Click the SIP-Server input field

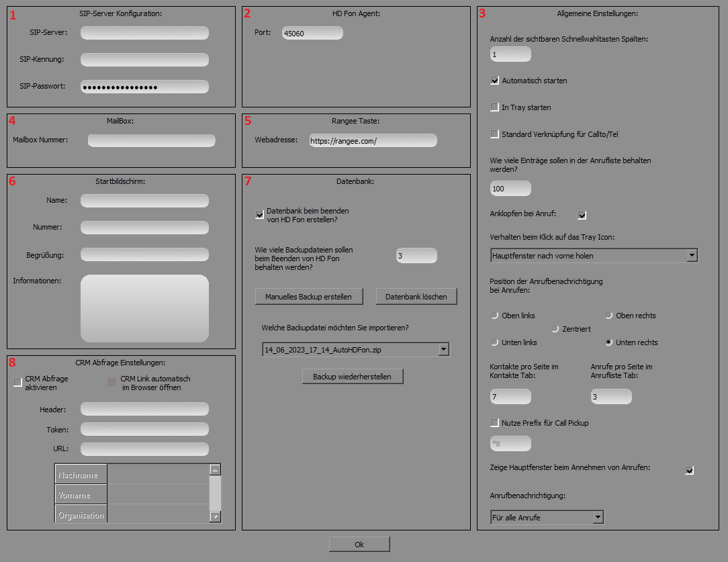coord(144,33)
